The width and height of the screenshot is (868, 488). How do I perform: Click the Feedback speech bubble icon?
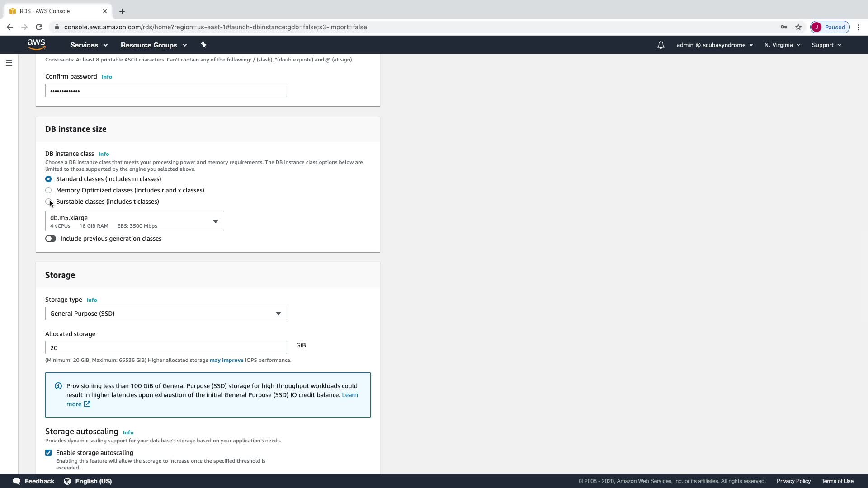17,481
